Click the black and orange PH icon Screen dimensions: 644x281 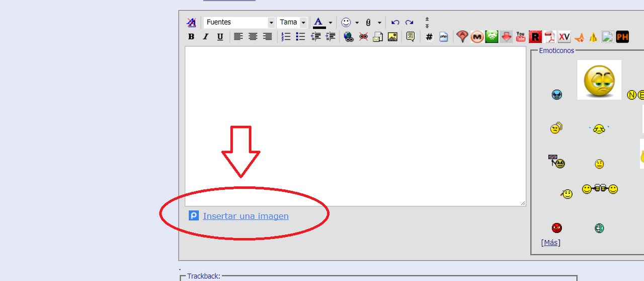[622, 37]
